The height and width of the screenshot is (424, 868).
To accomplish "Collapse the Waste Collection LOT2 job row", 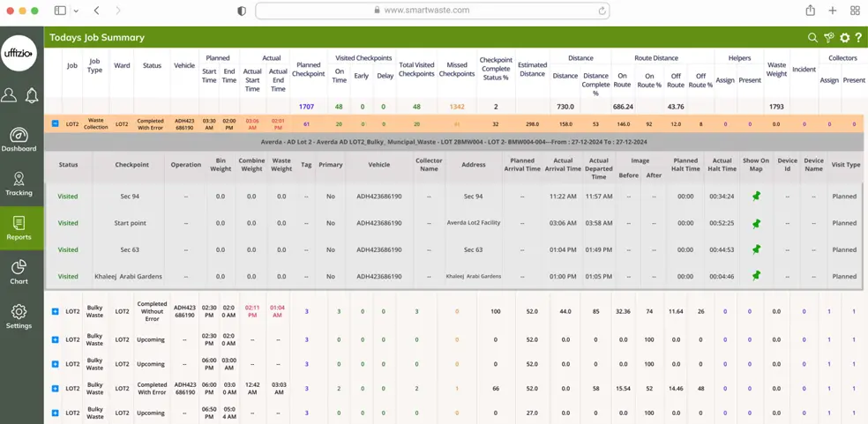I will (x=55, y=124).
